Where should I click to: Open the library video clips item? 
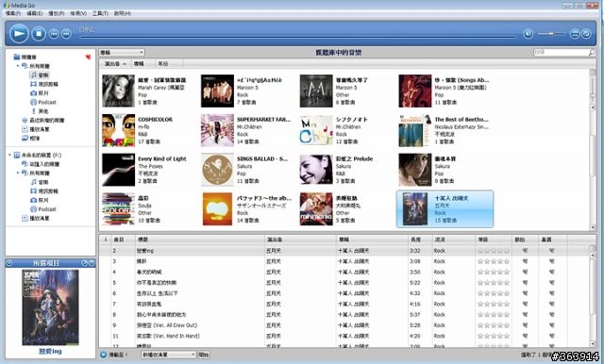click(44, 84)
